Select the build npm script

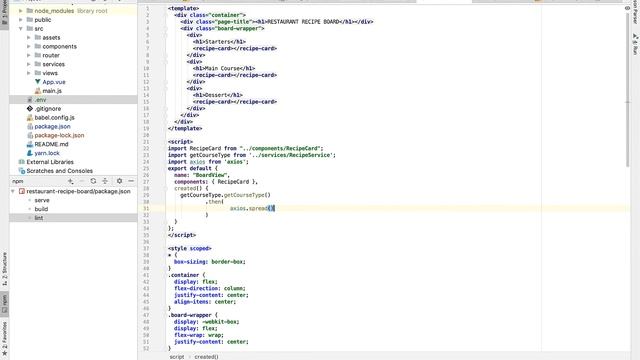tap(41, 209)
